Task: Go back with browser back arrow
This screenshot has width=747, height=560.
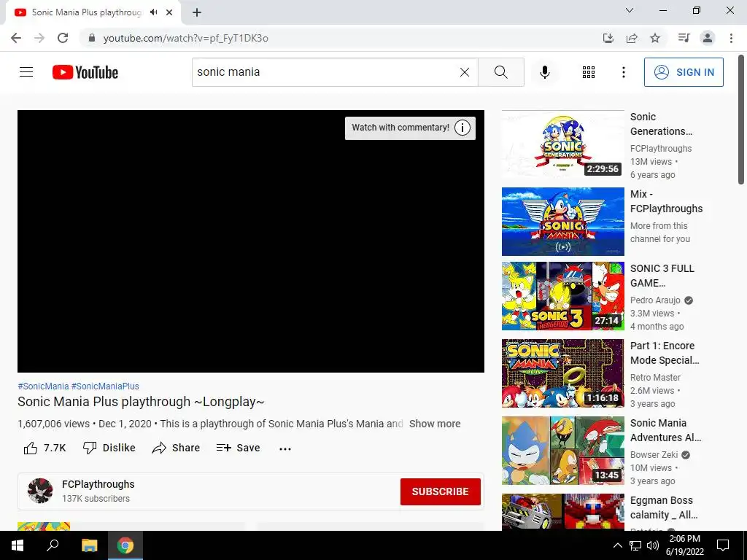Action: (x=16, y=38)
